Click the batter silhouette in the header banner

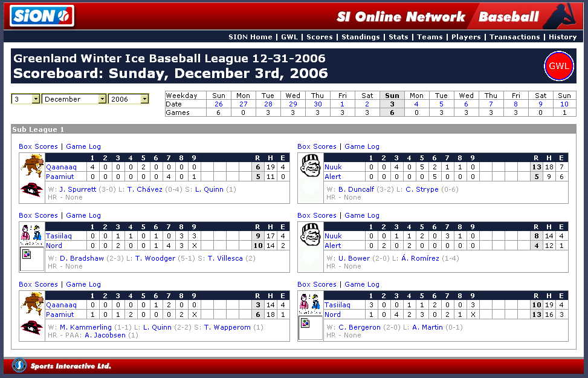coord(560,16)
